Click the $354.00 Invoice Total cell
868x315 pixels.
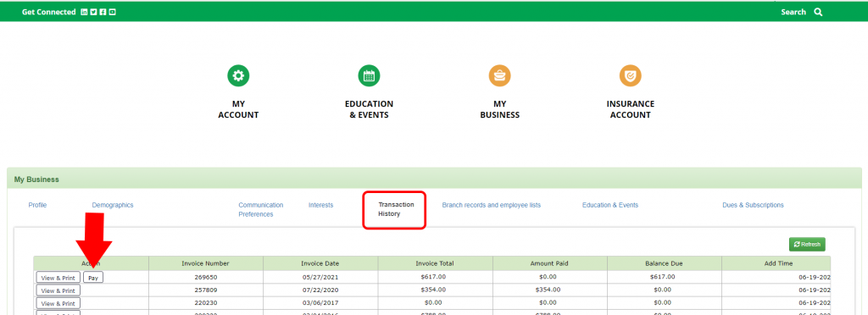point(435,290)
